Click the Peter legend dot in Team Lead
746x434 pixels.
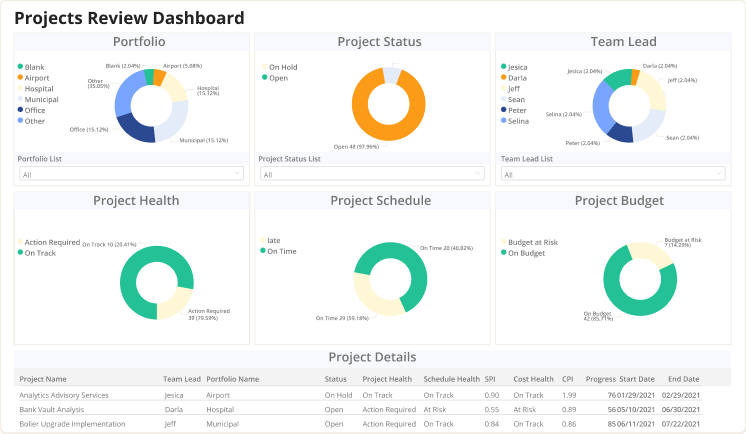click(x=503, y=110)
